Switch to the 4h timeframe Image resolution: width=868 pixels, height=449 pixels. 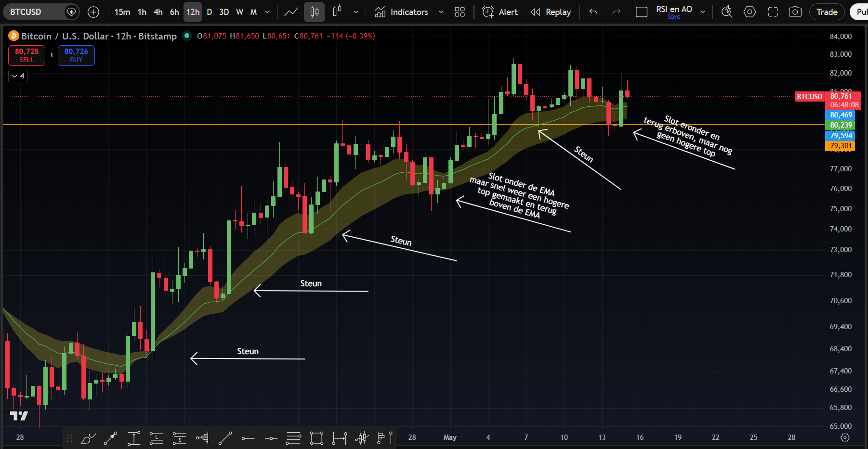[158, 12]
